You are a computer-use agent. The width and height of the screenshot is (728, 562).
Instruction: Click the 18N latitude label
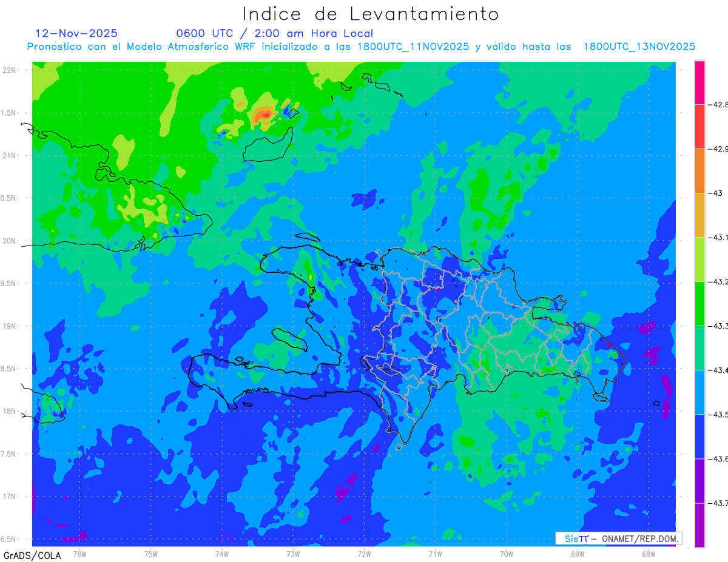(x=10, y=412)
